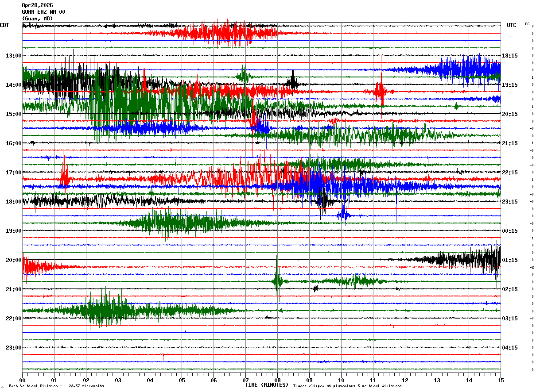Click minute tick 08 on the time axis
This screenshot has width=536, height=392.
pyautogui.click(x=277, y=380)
